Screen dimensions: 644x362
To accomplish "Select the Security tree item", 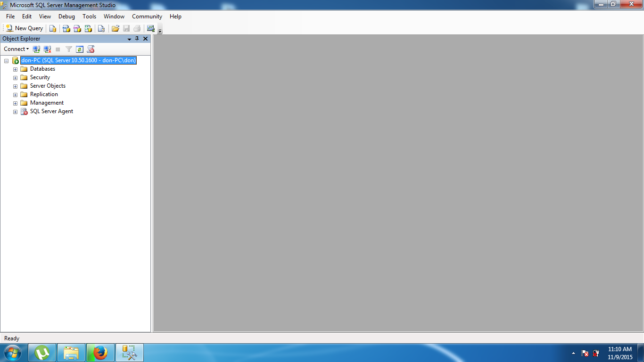I will (x=40, y=77).
